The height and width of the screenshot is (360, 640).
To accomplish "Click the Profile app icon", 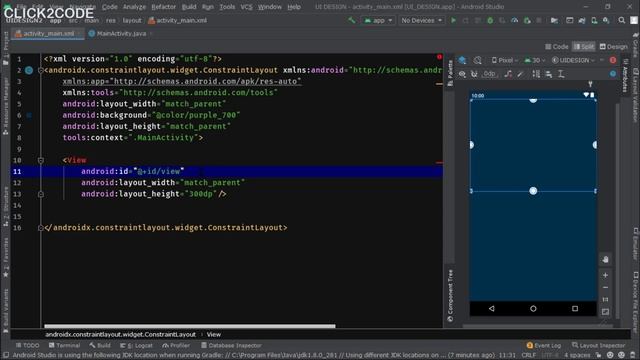I will [x=515, y=20].
